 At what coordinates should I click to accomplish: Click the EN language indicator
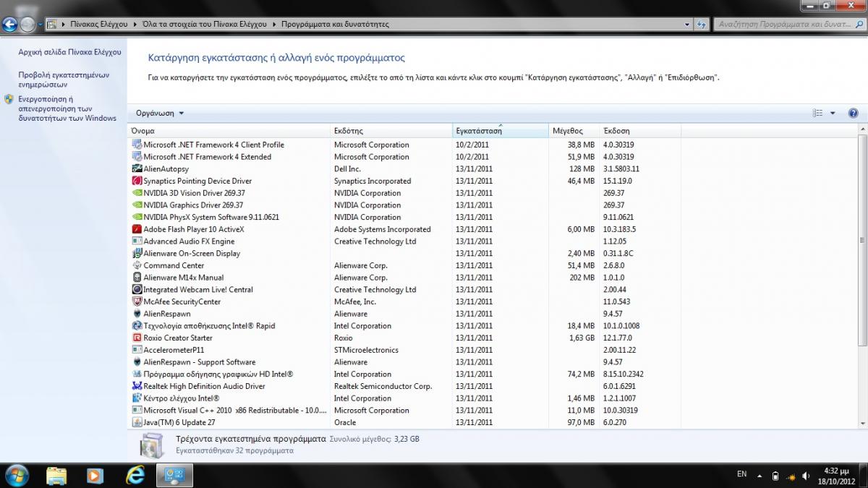pyautogui.click(x=741, y=474)
